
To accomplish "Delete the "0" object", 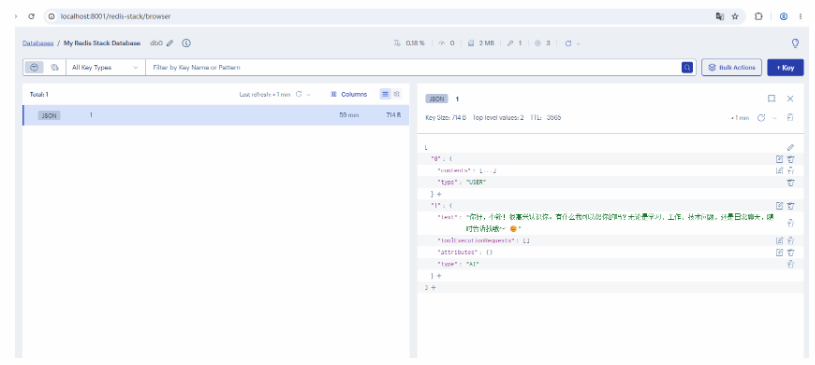I will (791, 159).
